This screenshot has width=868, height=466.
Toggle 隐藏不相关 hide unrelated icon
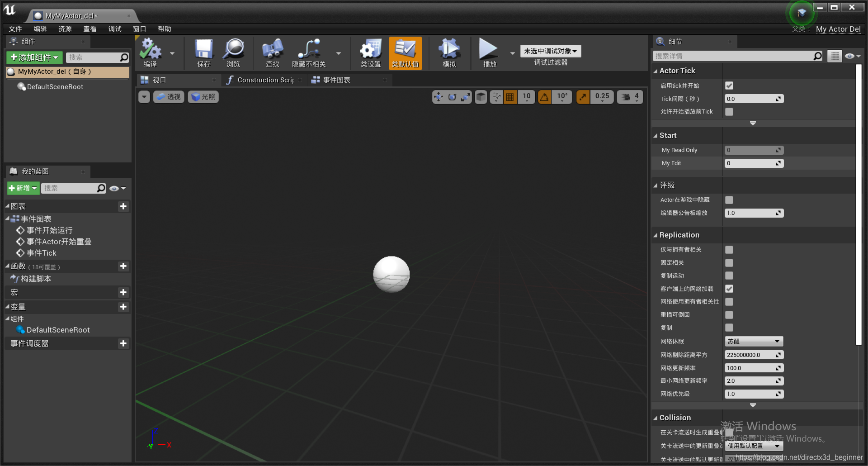coord(309,53)
